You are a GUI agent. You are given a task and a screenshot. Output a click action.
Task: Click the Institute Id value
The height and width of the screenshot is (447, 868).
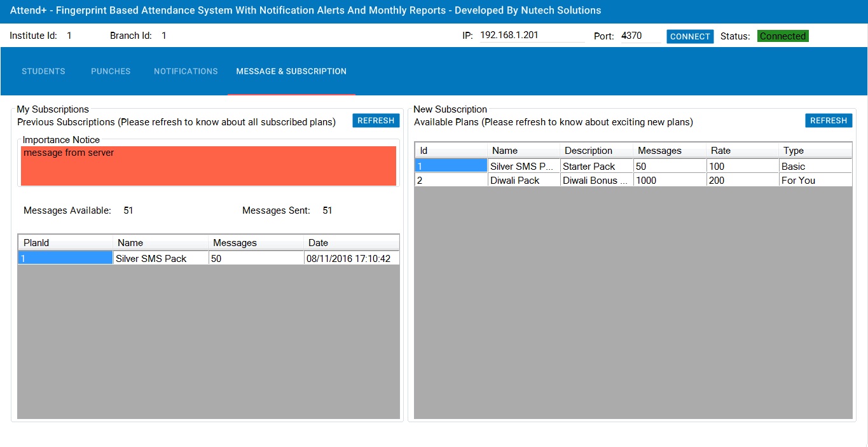point(69,36)
